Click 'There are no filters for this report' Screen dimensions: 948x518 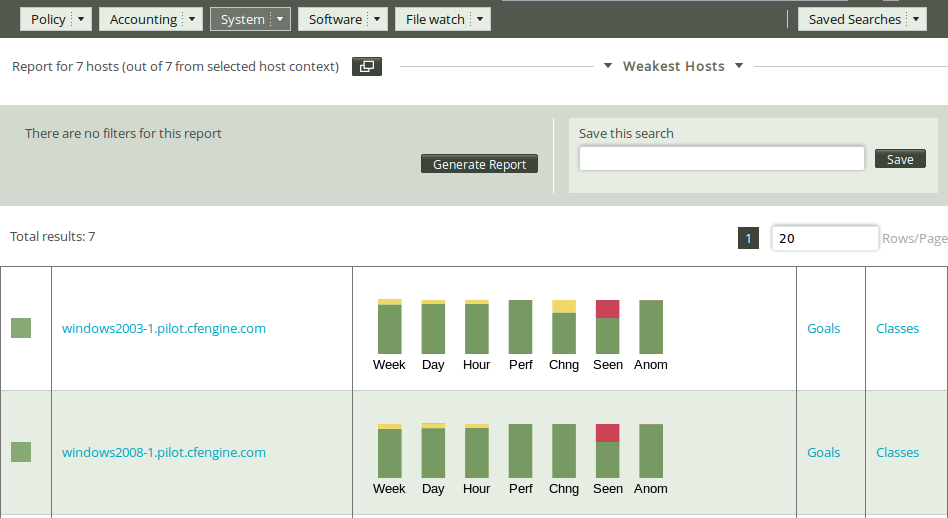click(x=123, y=134)
